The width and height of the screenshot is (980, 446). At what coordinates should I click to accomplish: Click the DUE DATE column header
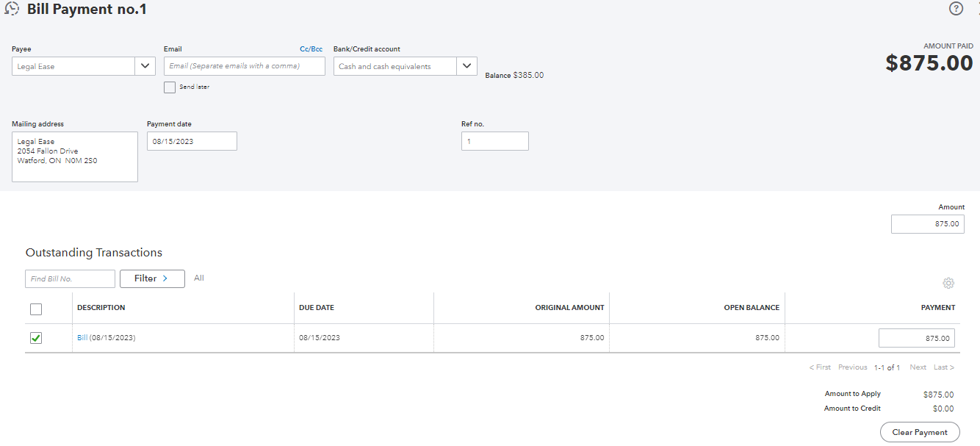tap(317, 308)
